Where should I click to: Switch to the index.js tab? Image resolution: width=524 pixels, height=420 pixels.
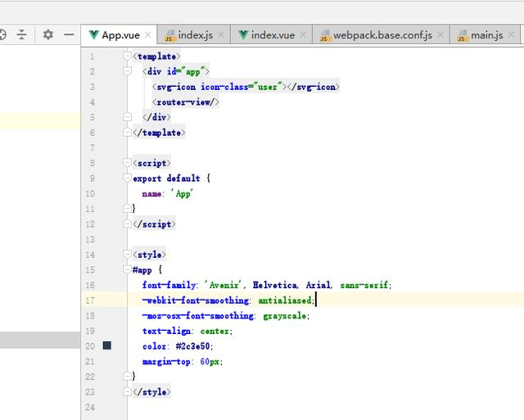pos(196,35)
